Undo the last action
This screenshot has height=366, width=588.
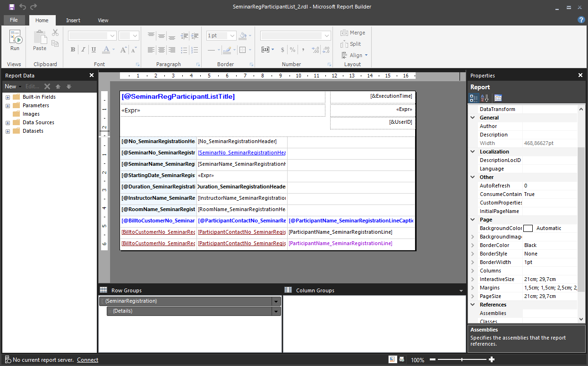(x=23, y=7)
